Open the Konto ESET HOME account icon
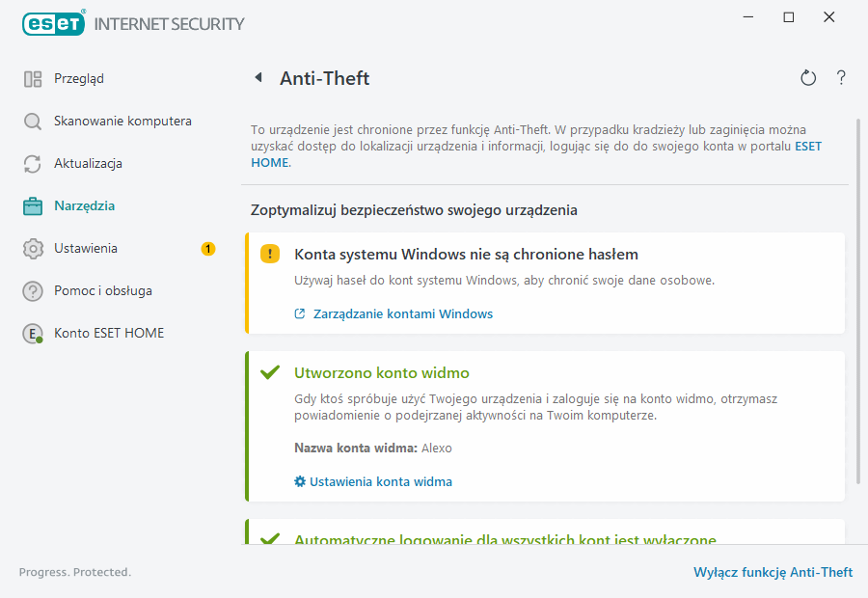This screenshot has height=598, width=868. pyautogui.click(x=32, y=333)
